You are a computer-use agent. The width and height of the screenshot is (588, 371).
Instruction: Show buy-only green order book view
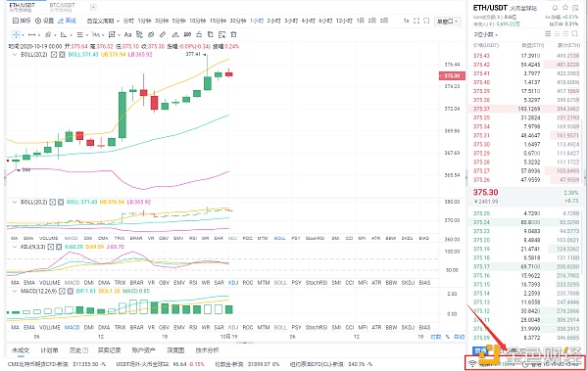pyautogui.click(x=557, y=34)
